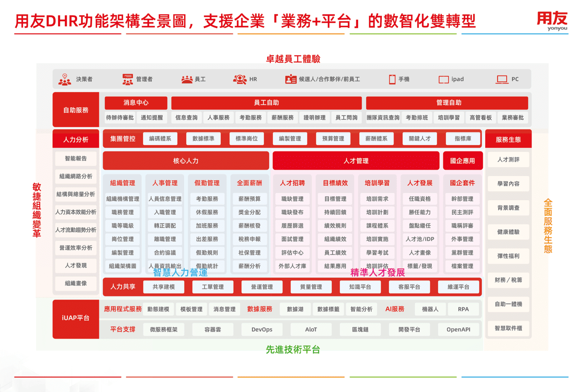588x392 pixels.
Task: Click the 數據湖 box
Action: [295, 309]
